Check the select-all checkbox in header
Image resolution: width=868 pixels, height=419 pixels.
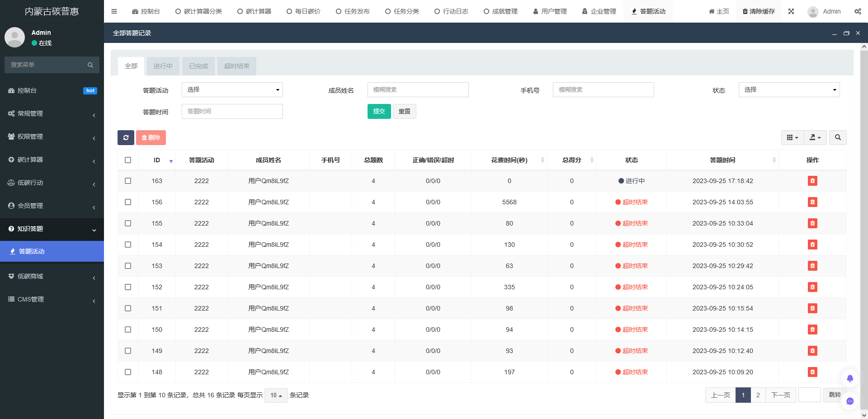click(x=128, y=160)
